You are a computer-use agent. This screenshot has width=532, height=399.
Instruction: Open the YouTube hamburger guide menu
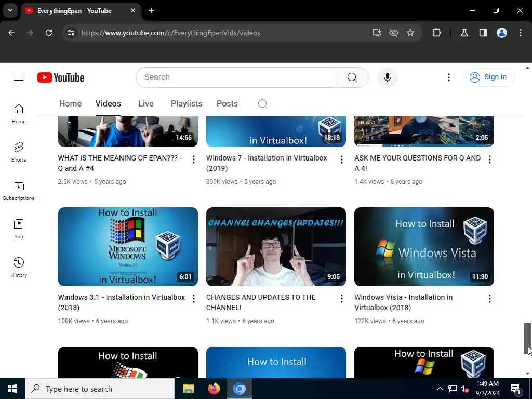(x=19, y=77)
